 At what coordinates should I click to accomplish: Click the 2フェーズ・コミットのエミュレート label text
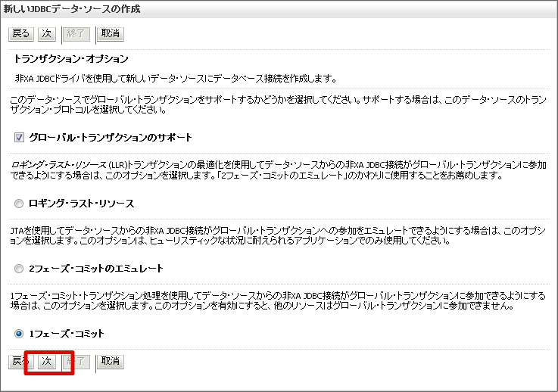click(x=96, y=269)
